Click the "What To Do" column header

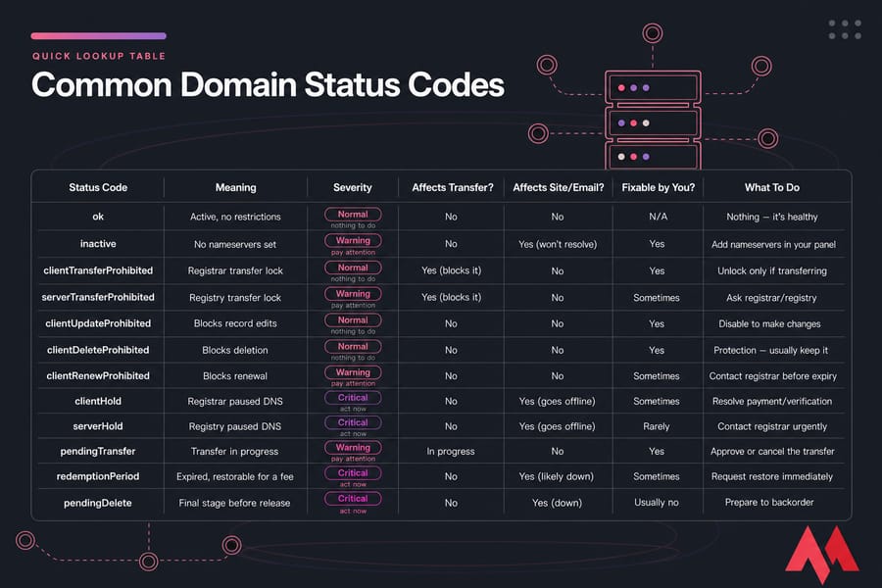pyautogui.click(x=772, y=187)
